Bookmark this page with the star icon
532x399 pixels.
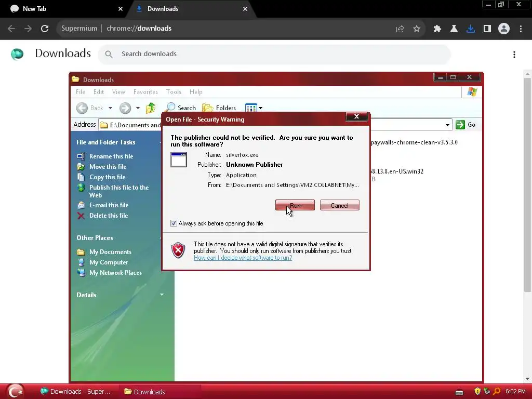coord(417,29)
